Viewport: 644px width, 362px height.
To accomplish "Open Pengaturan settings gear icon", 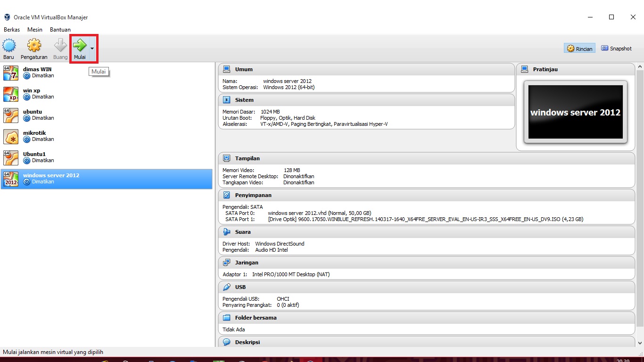I will click(x=34, y=46).
